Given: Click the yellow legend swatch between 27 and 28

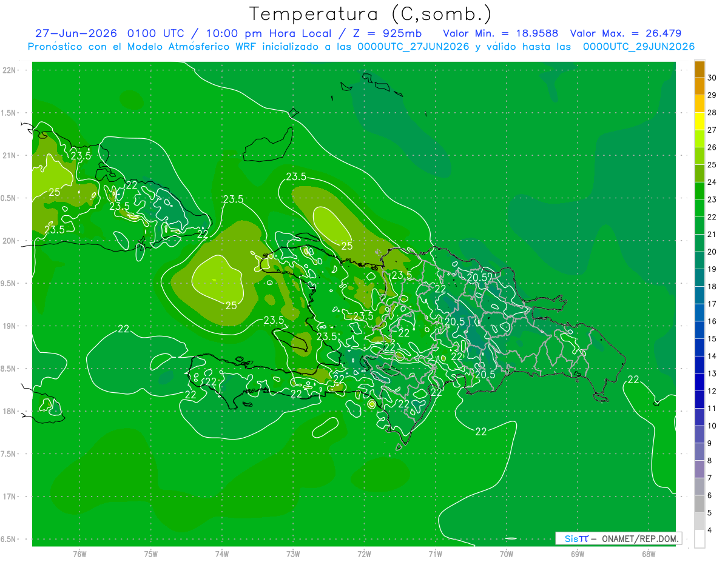Looking at the screenshot, I should pos(699,121).
